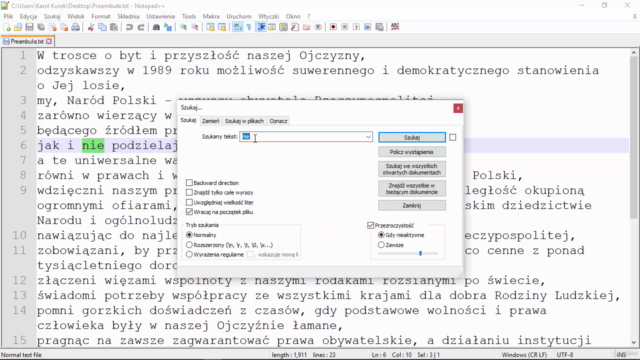Click the New file toolbar icon
This screenshot has width=640, height=360.
pos(7,27)
